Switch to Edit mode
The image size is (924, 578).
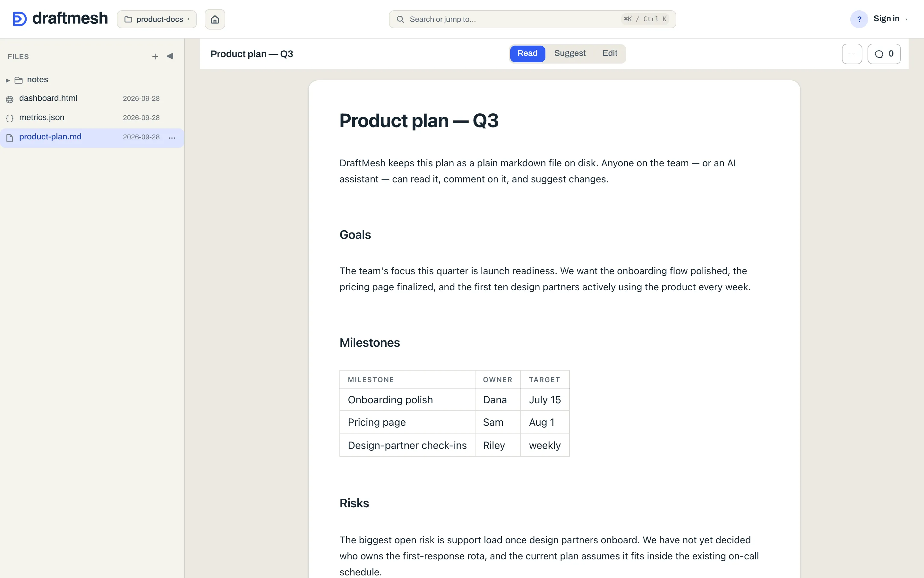click(610, 54)
